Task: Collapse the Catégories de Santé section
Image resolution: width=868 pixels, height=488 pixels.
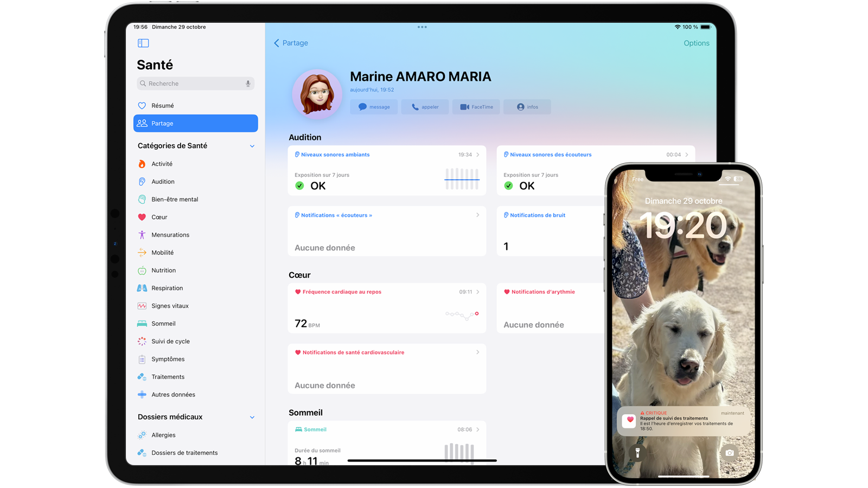Action: 252,146
